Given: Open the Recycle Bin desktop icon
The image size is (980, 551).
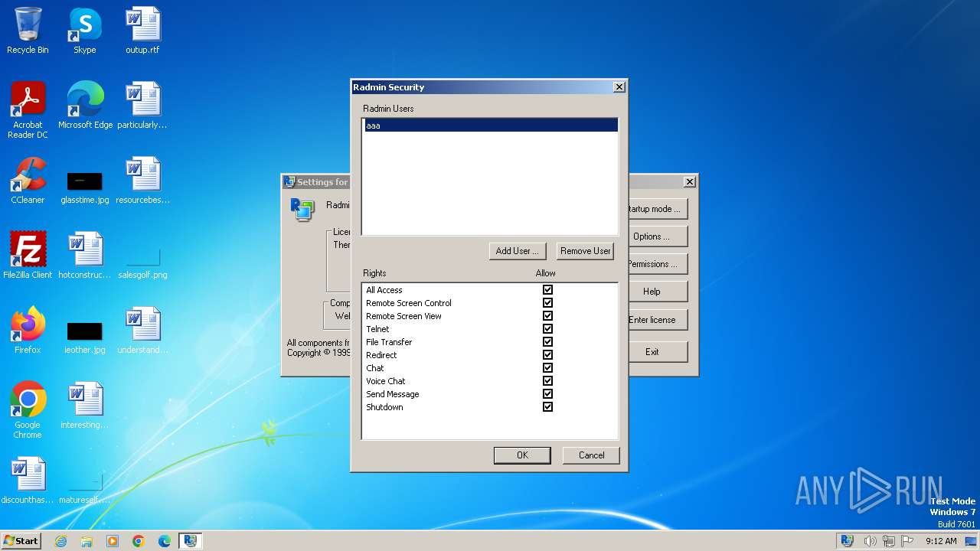Looking at the screenshot, I should (x=28, y=31).
